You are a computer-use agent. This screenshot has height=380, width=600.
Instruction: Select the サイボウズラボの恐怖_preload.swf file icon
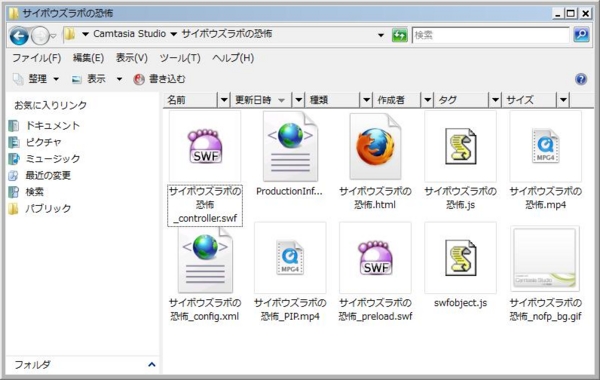click(x=375, y=258)
